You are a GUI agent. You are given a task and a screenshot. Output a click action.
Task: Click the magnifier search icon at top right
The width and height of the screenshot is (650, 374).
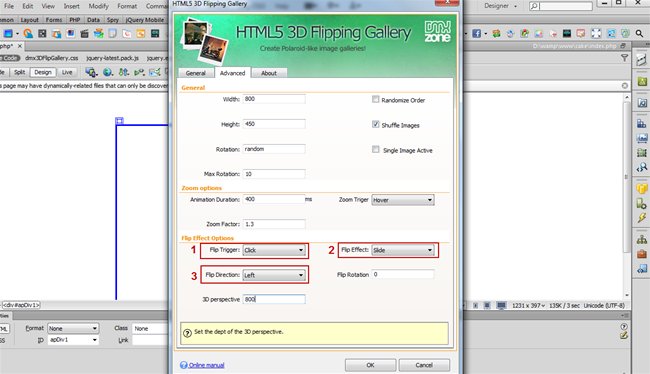tap(640, 34)
